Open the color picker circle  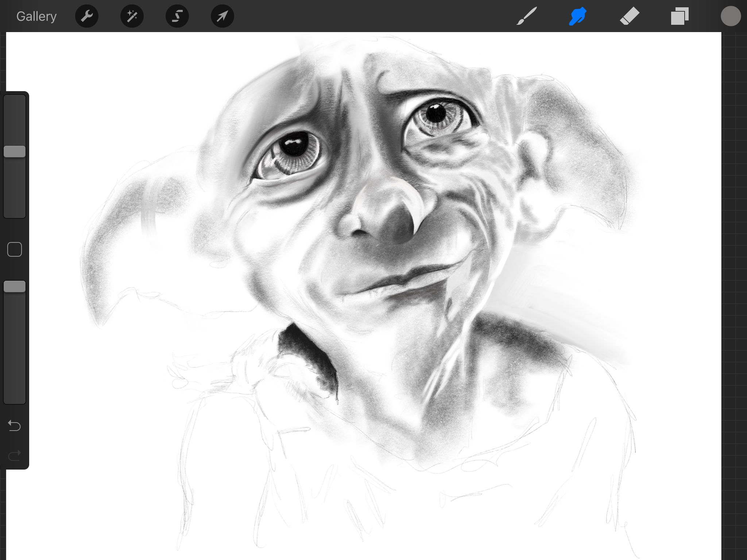click(731, 16)
